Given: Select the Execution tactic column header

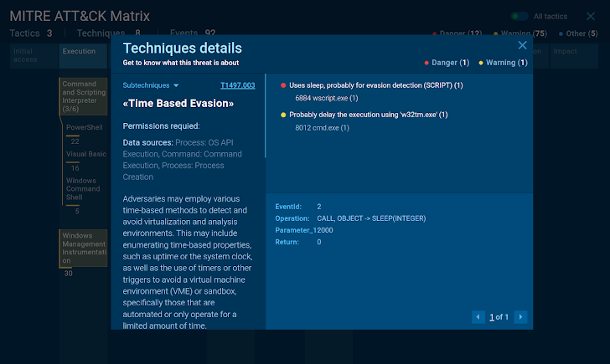Looking at the screenshot, I should 79,51.
